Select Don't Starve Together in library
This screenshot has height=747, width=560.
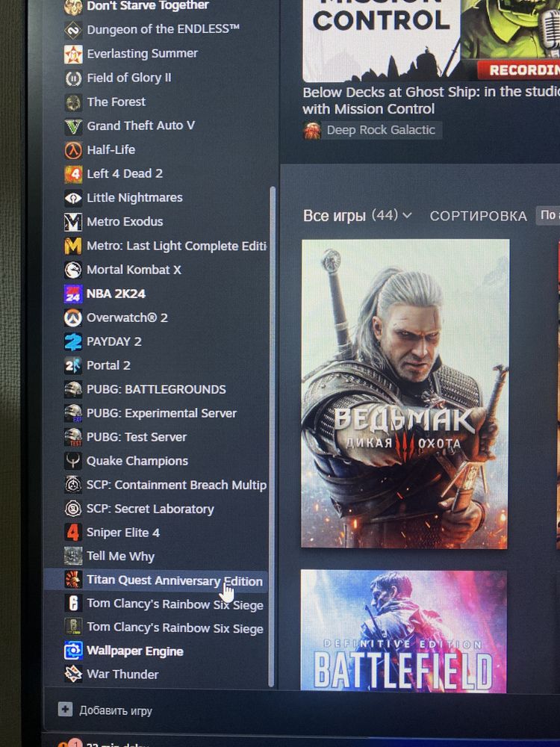click(x=148, y=6)
